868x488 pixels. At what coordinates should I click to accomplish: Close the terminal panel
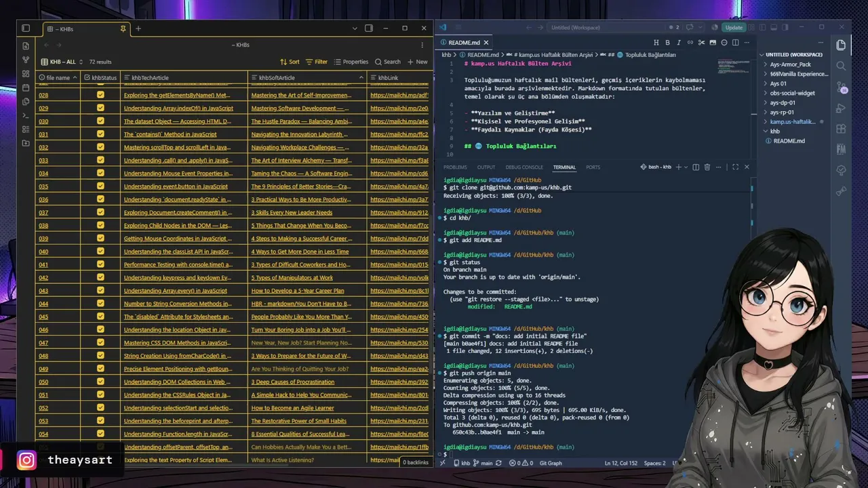pyautogui.click(x=747, y=167)
